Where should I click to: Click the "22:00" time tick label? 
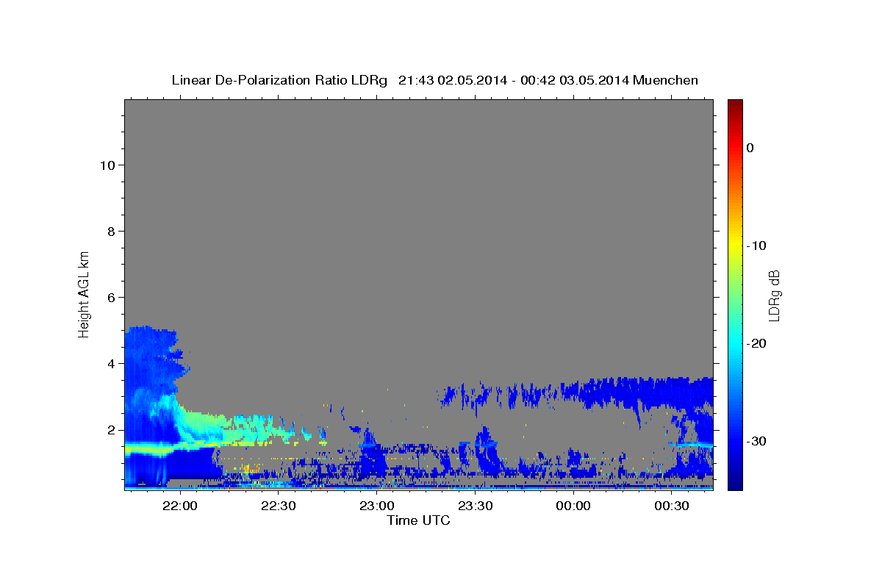pyautogui.click(x=179, y=506)
